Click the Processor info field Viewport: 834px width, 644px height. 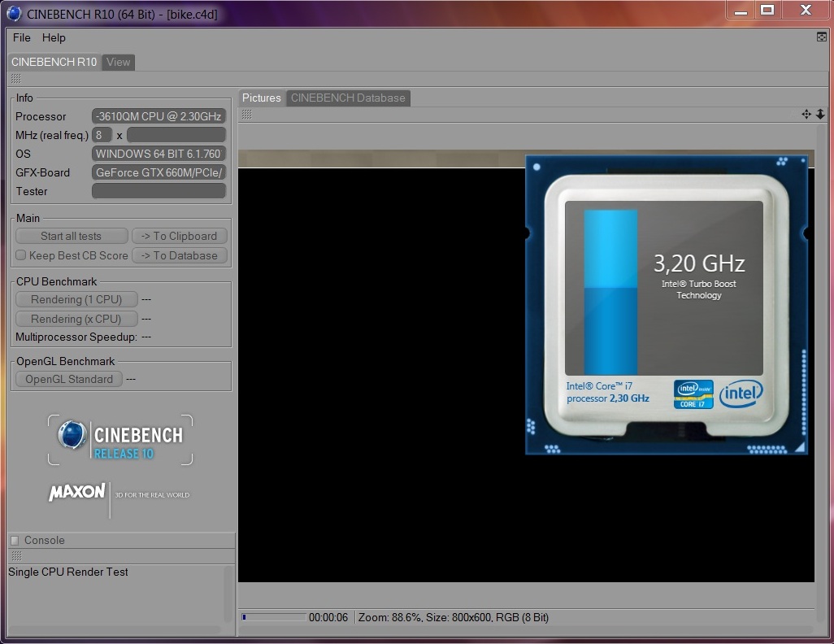pyautogui.click(x=159, y=116)
